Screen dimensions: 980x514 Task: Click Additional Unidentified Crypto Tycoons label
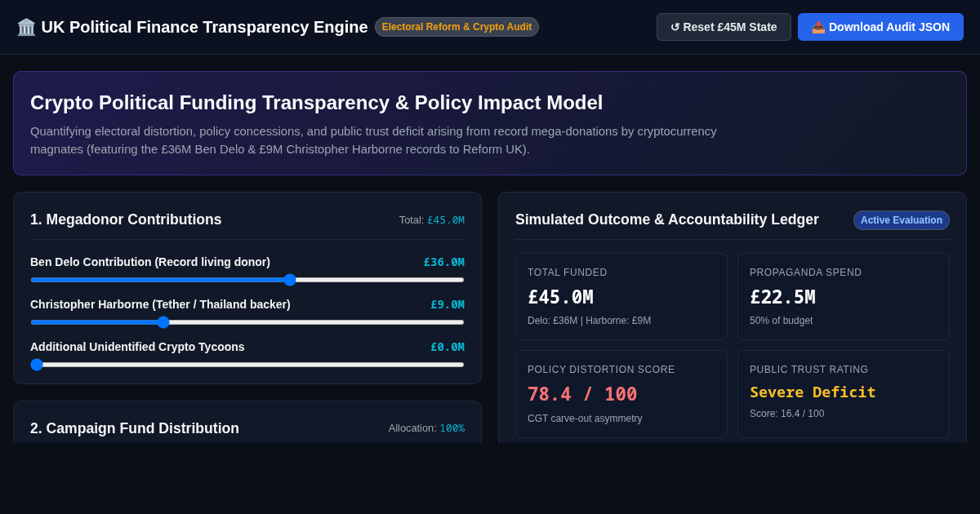click(x=137, y=347)
